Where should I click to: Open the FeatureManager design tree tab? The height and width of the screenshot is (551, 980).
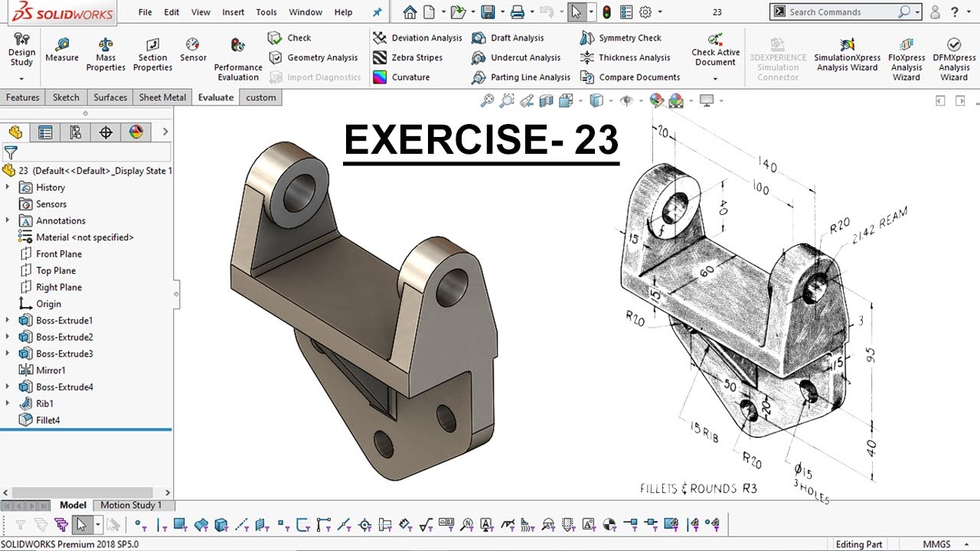coord(15,132)
